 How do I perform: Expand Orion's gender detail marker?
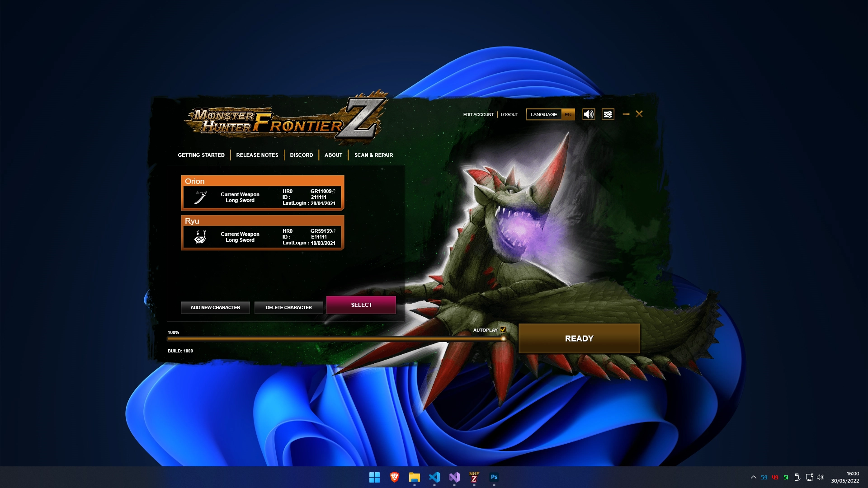334,191
